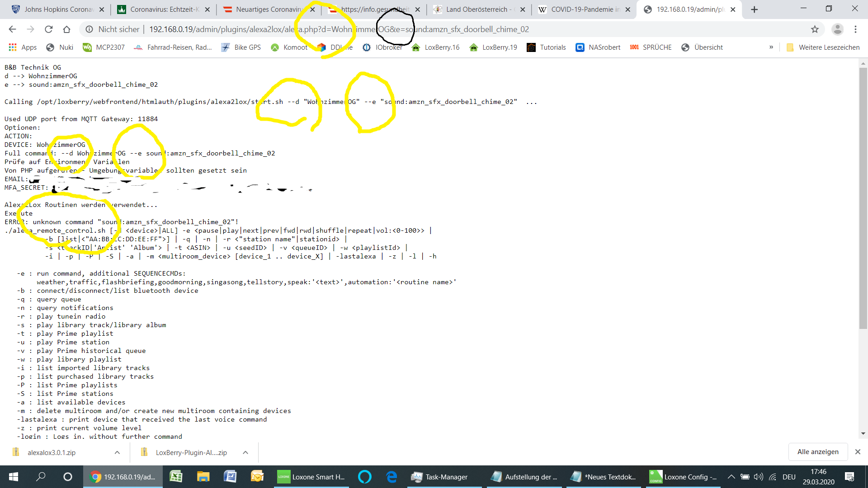Bookmark this page with star icon
Screen dimensions: 868x488
(815, 29)
